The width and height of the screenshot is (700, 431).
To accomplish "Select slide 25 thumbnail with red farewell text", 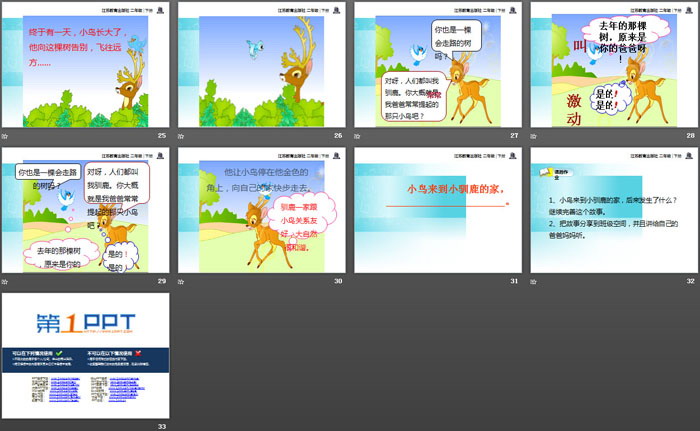I will point(85,65).
